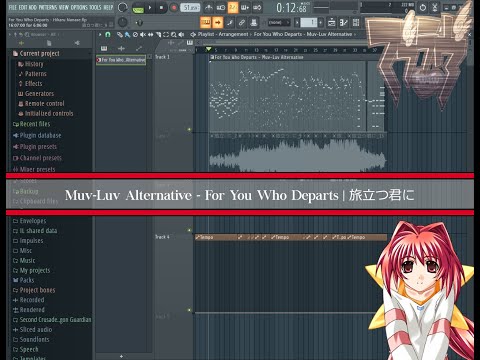The height and width of the screenshot is (360, 480).
Task: Add a new pattern with plus button
Action: click(321, 23)
